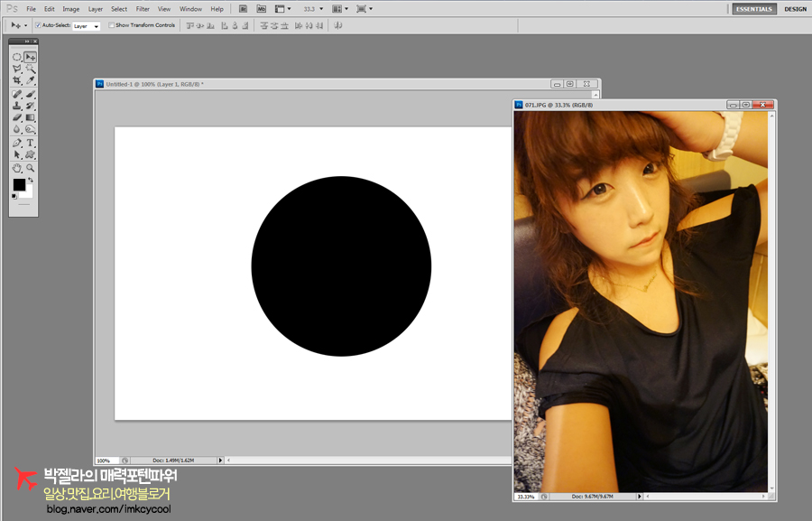Select the Elliptical Marquee tool
This screenshot has width=812, height=521.
(x=17, y=57)
